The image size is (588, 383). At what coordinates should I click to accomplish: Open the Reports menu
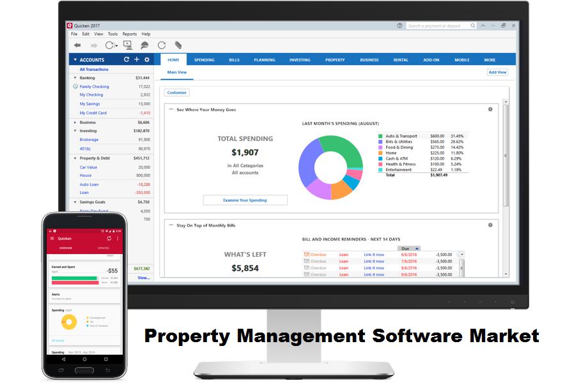tap(129, 34)
